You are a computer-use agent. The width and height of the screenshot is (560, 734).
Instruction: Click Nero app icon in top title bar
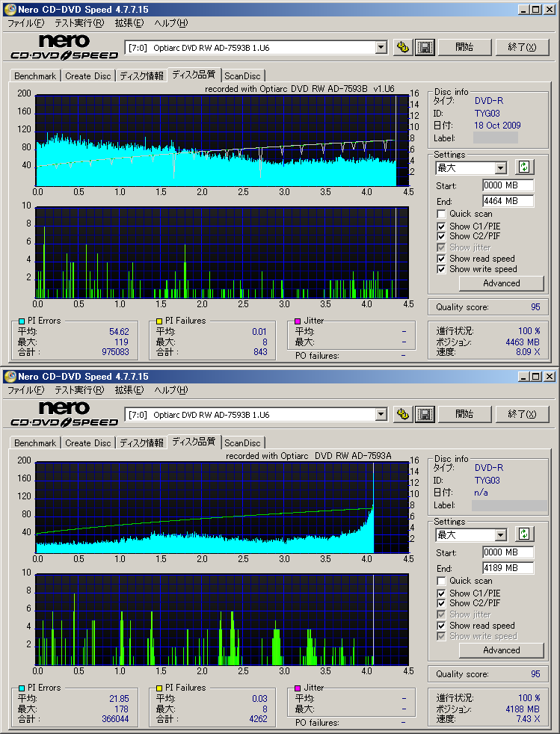point(10,10)
